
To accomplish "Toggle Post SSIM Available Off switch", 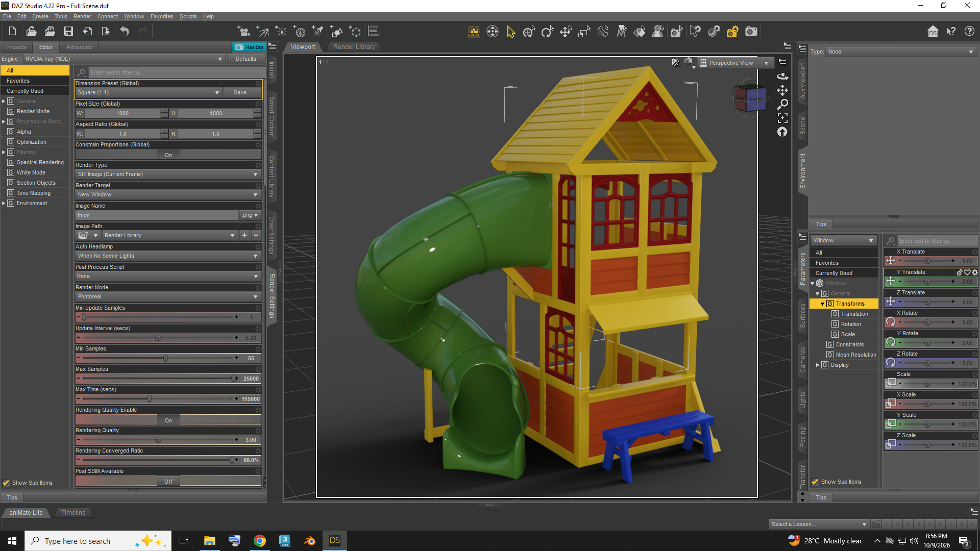I will (x=168, y=481).
